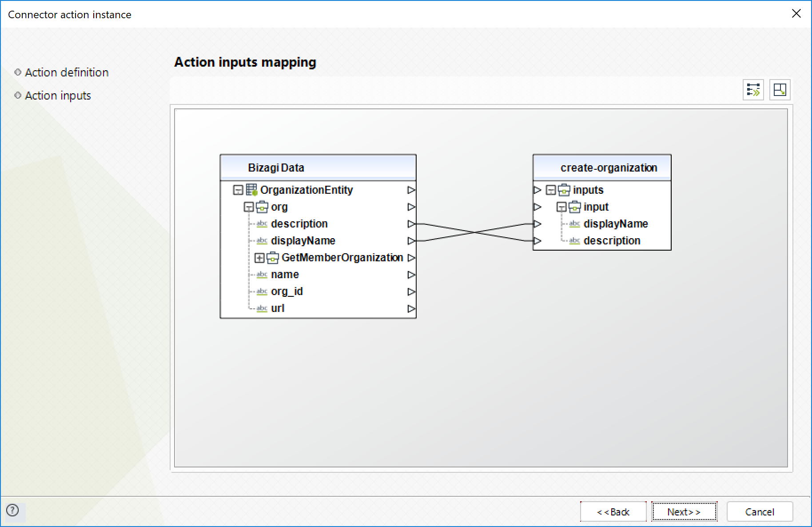The image size is (812, 527).
Task: Click the org entity briefcase icon
Action: pos(262,207)
